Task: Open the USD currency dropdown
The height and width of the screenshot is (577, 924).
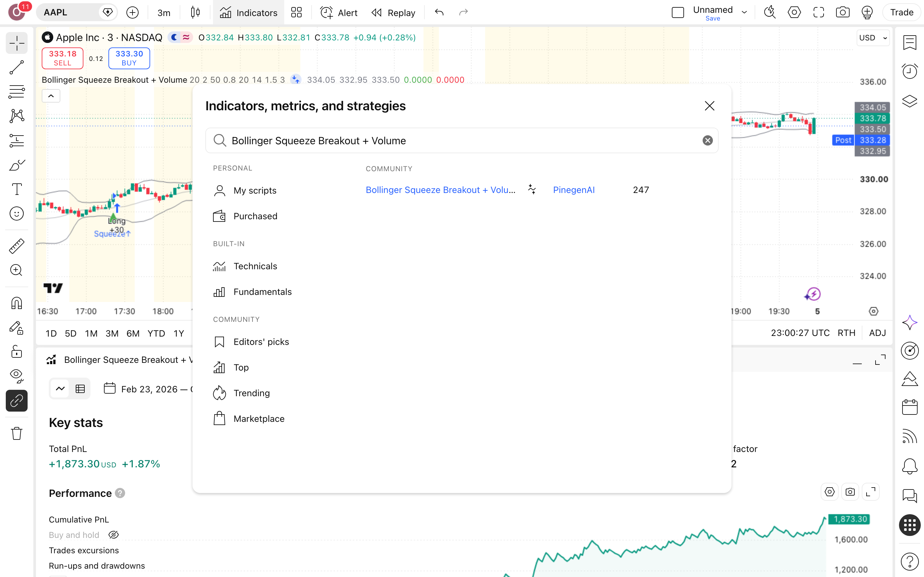Action: [x=873, y=38]
